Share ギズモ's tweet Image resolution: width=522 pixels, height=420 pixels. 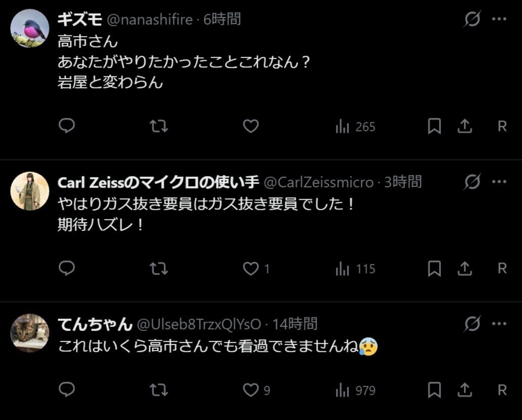coord(464,126)
